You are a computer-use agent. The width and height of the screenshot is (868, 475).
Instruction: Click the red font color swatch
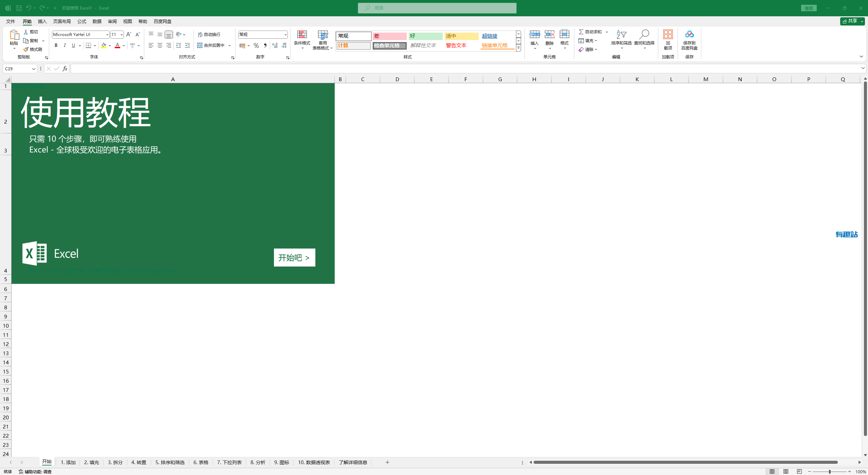tap(117, 45)
